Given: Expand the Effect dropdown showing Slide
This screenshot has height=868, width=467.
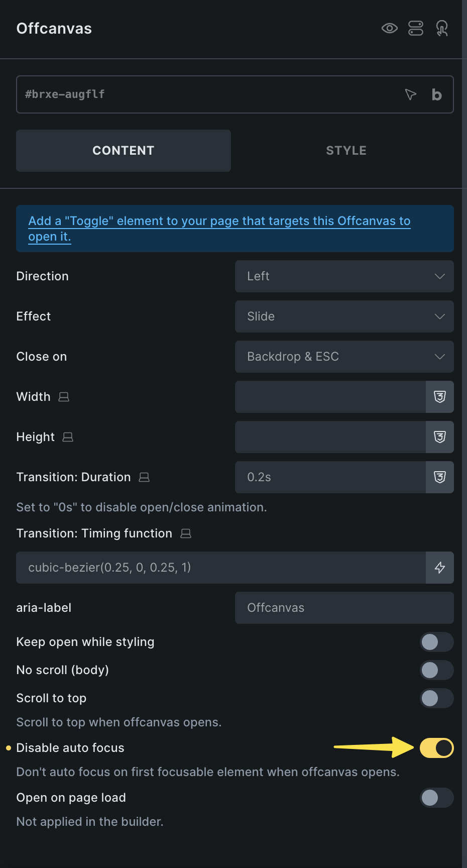Looking at the screenshot, I should point(344,316).
